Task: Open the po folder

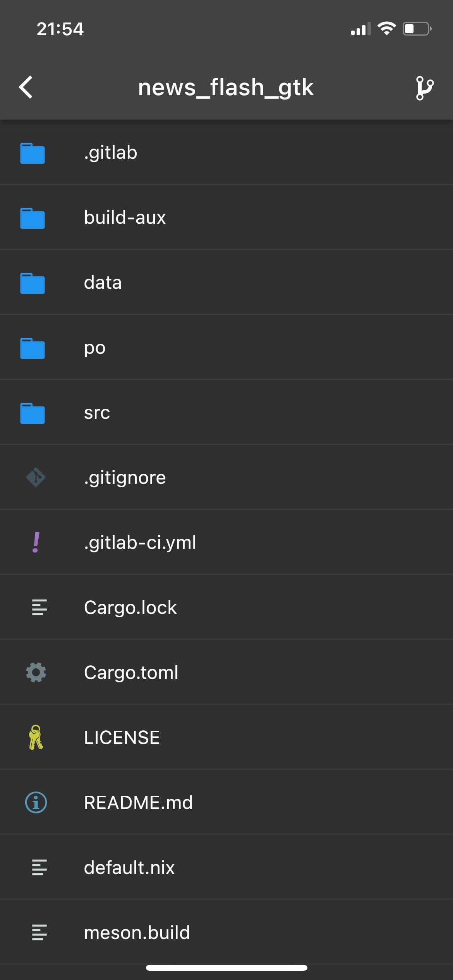Action: click(x=155, y=348)
